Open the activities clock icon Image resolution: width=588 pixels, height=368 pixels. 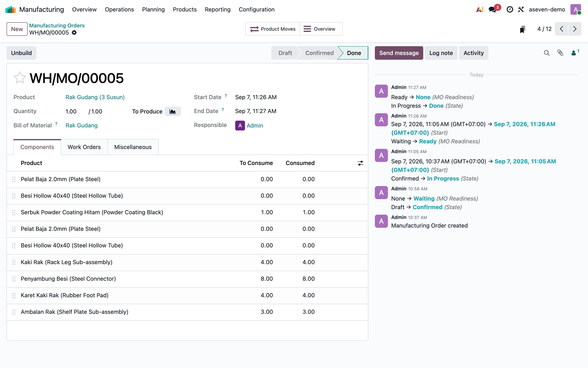tap(510, 9)
